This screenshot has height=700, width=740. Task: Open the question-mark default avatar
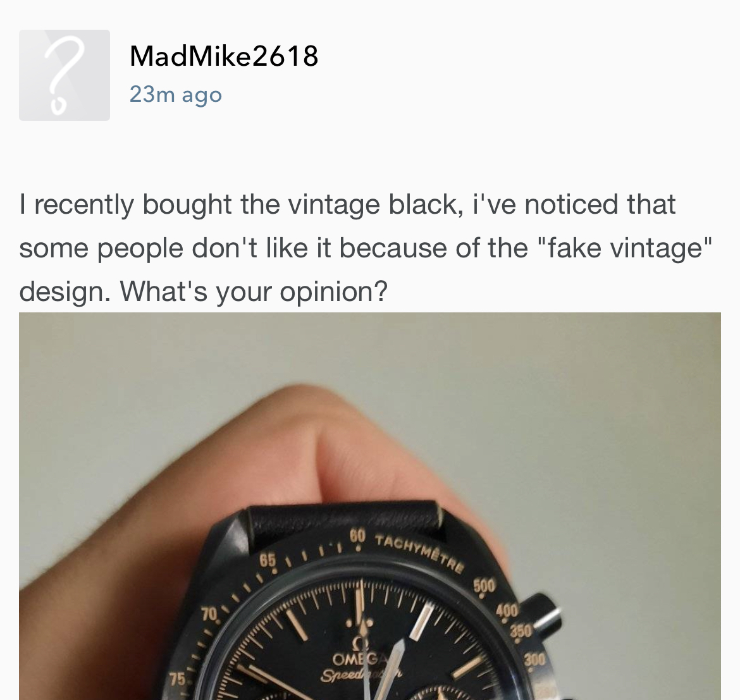point(64,75)
